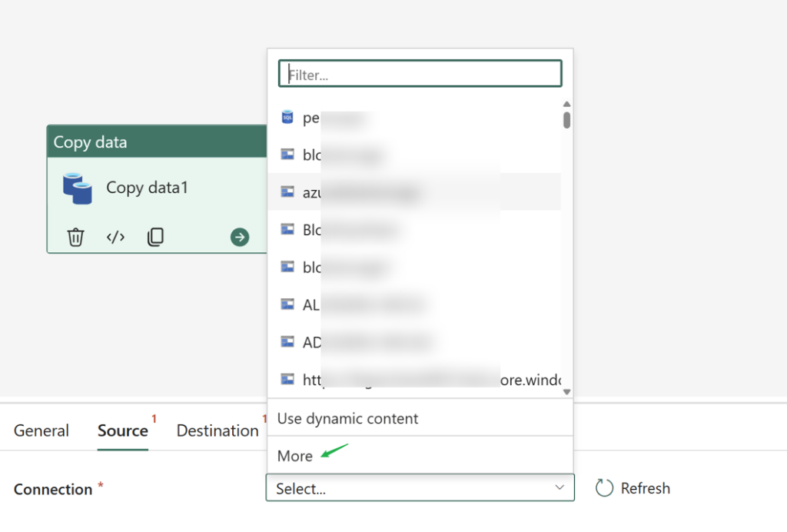Click the Copy data1 database icon
Screen dimensions: 787x532
tap(78, 188)
